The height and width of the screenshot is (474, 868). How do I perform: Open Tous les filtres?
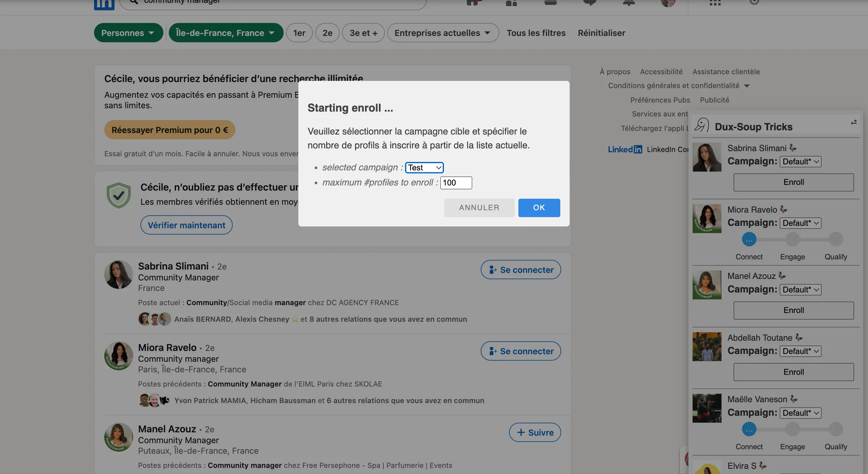tap(536, 33)
